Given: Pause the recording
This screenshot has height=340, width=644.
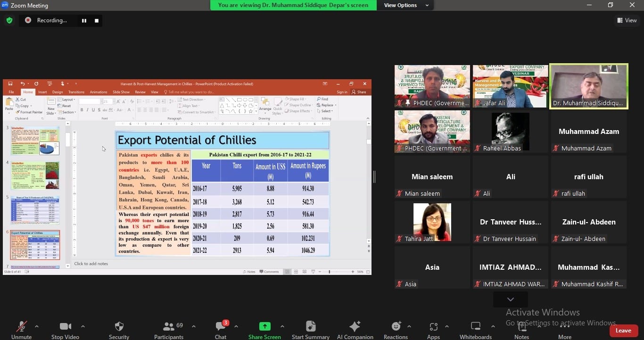Looking at the screenshot, I should point(84,21).
